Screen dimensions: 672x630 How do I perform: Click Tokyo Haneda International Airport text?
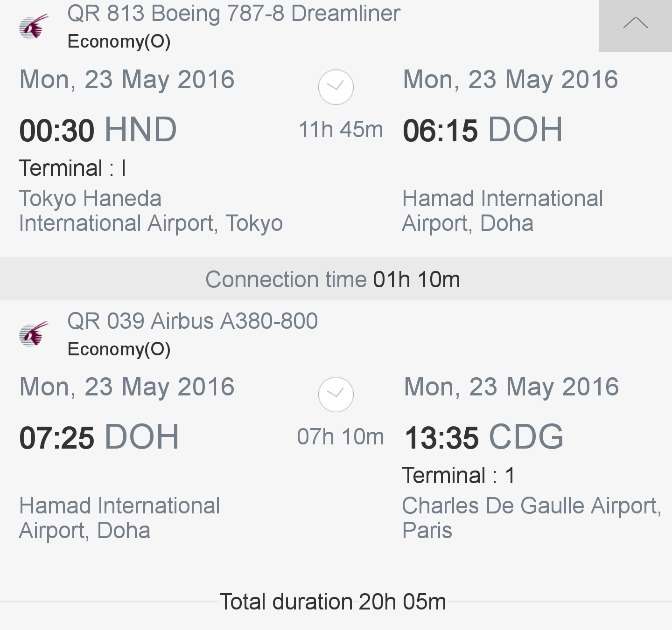[151, 211]
